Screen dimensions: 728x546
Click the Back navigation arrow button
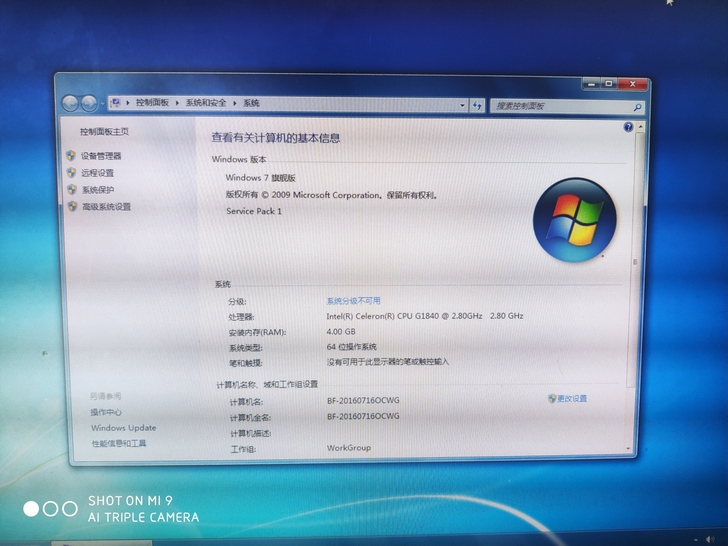pos(71,103)
